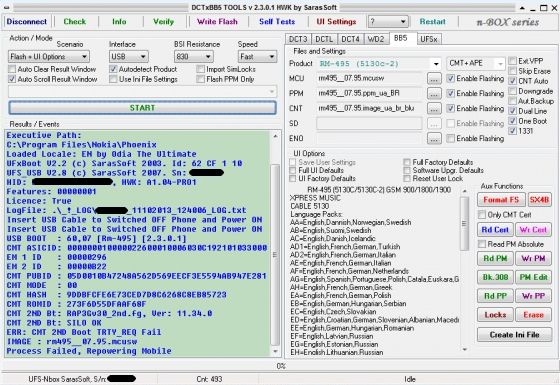Open the Product RM-495 dropdown

coord(379,64)
